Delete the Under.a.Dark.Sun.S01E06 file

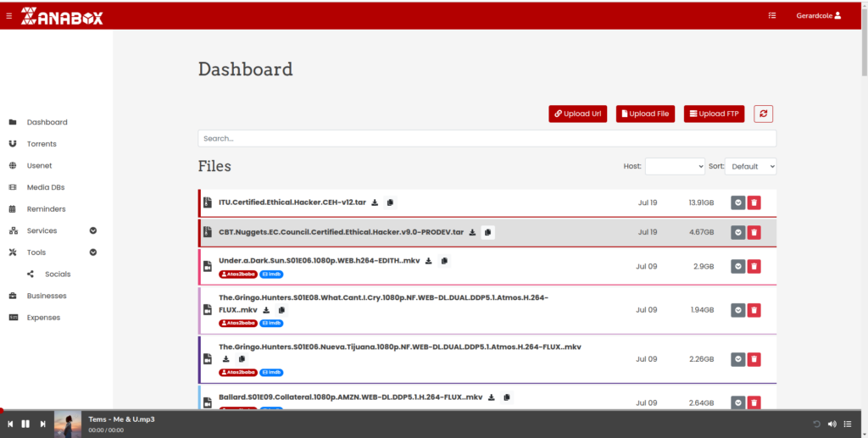point(754,266)
